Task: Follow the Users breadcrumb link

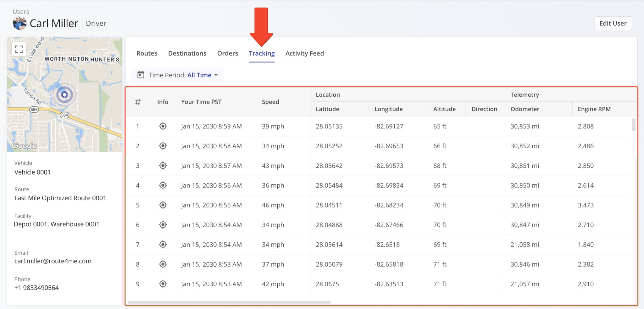Action: [x=21, y=12]
